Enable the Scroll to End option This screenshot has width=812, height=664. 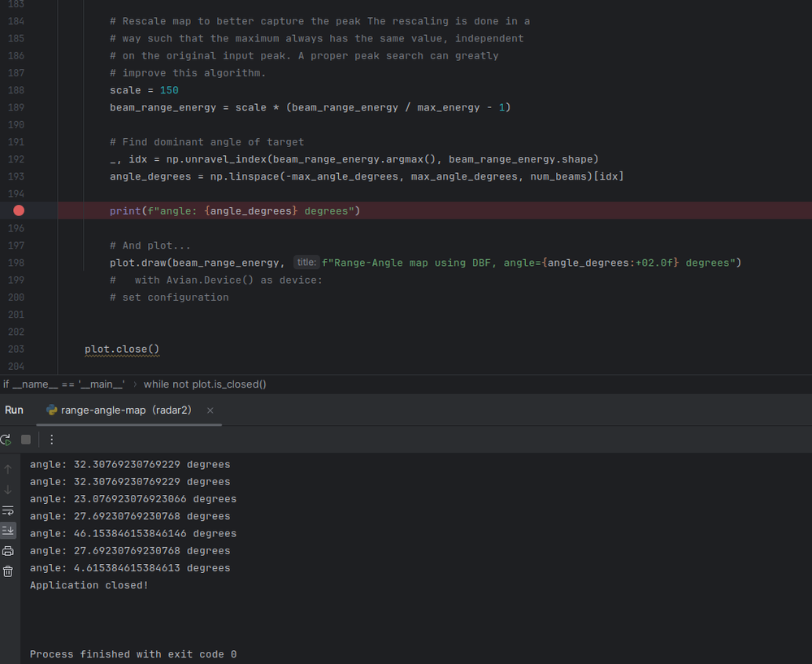[x=8, y=530]
